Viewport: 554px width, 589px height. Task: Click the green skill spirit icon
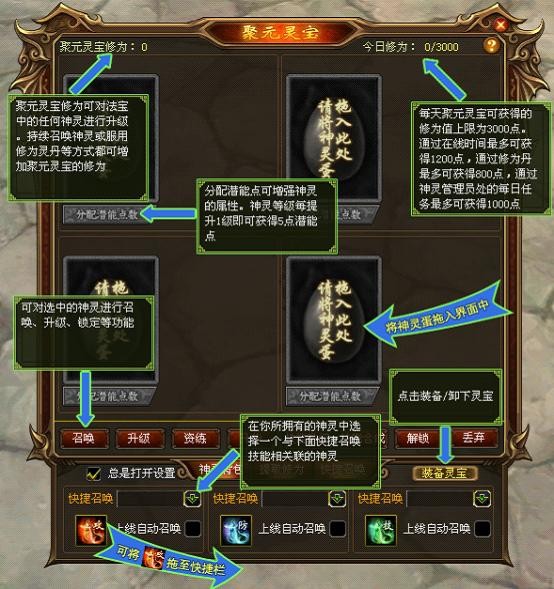pos(380,530)
